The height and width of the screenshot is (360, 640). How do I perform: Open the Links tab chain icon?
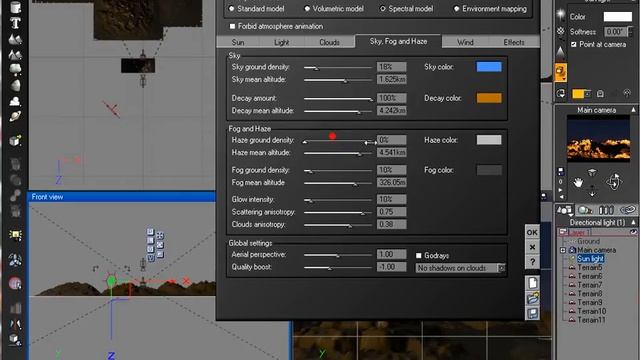[x=627, y=210]
